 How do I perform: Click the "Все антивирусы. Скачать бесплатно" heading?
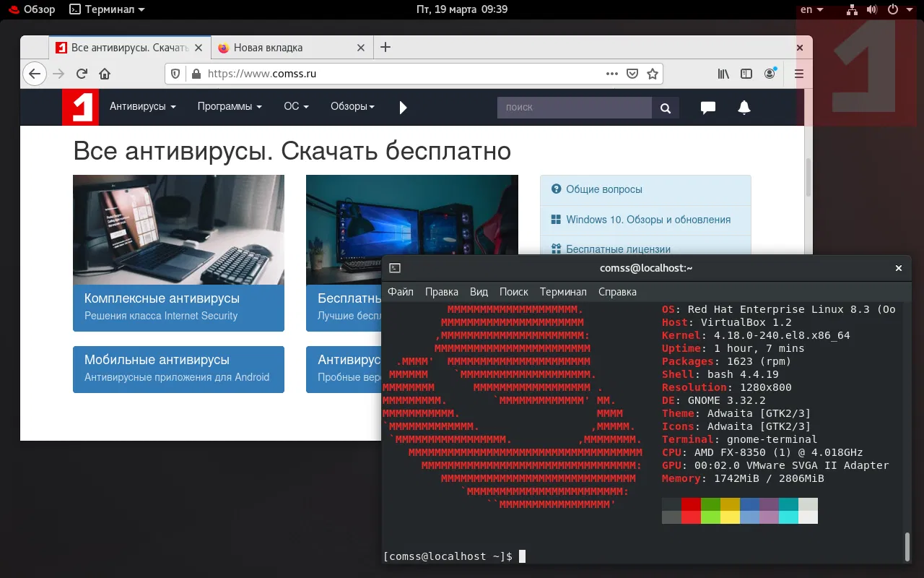coord(292,151)
